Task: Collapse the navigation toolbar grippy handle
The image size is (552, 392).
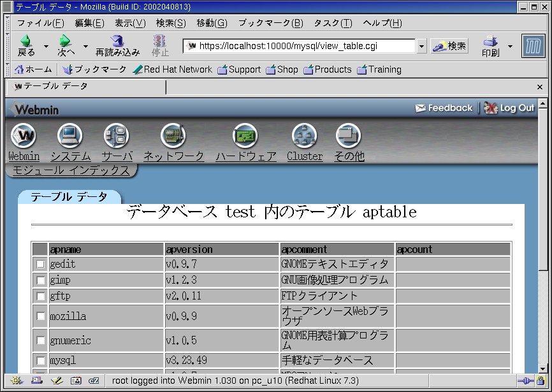Action: pyautogui.click(x=8, y=46)
